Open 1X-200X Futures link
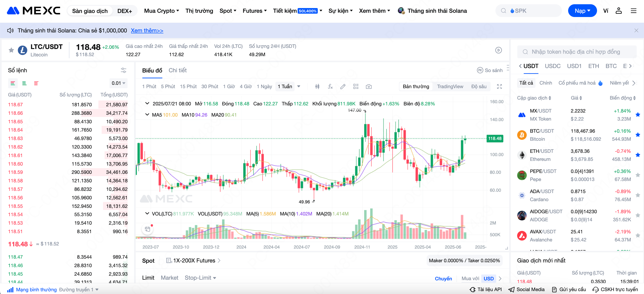 [x=193, y=260]
